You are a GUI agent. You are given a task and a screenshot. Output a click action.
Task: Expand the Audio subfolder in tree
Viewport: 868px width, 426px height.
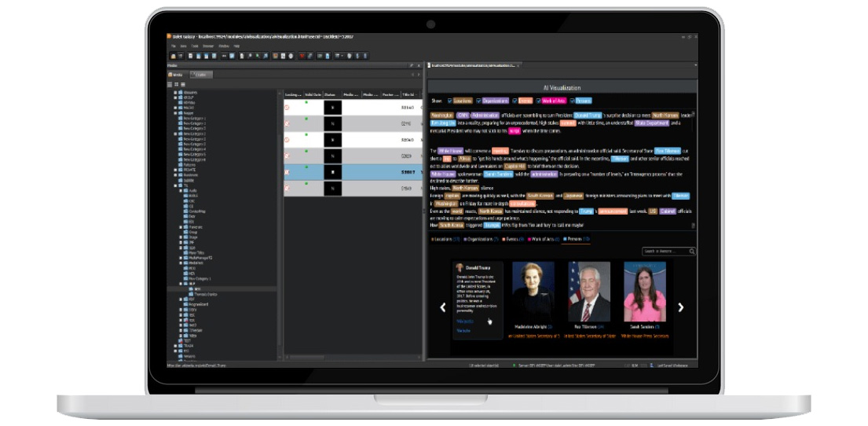(x=181, y=190)
